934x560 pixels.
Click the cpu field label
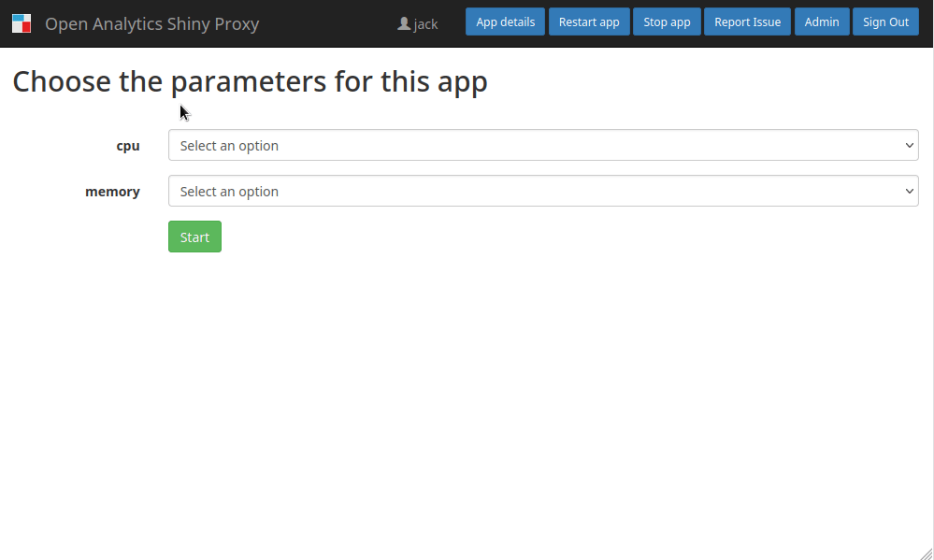point(128,146)
